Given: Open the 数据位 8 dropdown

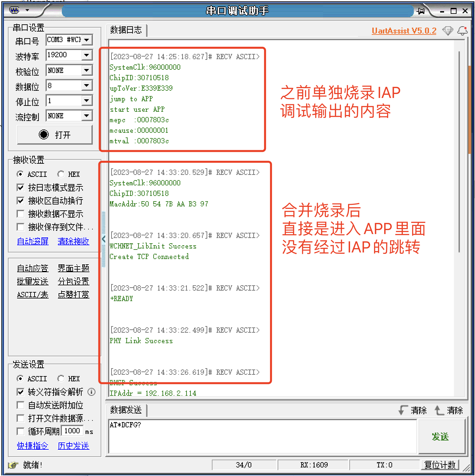Looking at the screenshot, I should coord(87,85).
